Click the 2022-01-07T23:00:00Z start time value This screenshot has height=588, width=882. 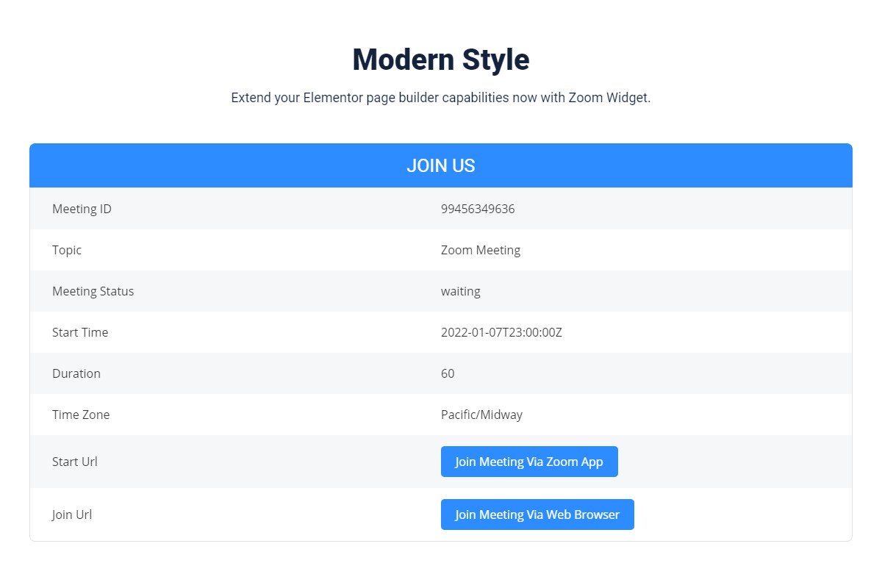501,332
